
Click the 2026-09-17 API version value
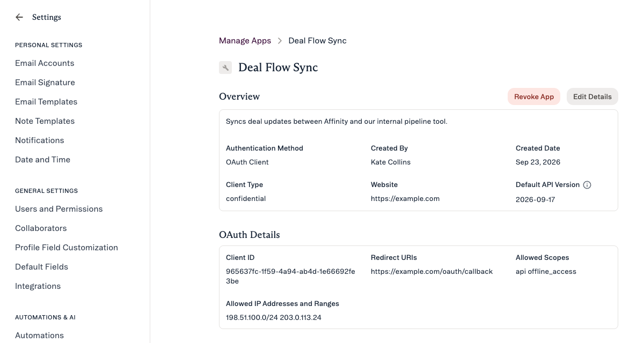coord(535,199)
